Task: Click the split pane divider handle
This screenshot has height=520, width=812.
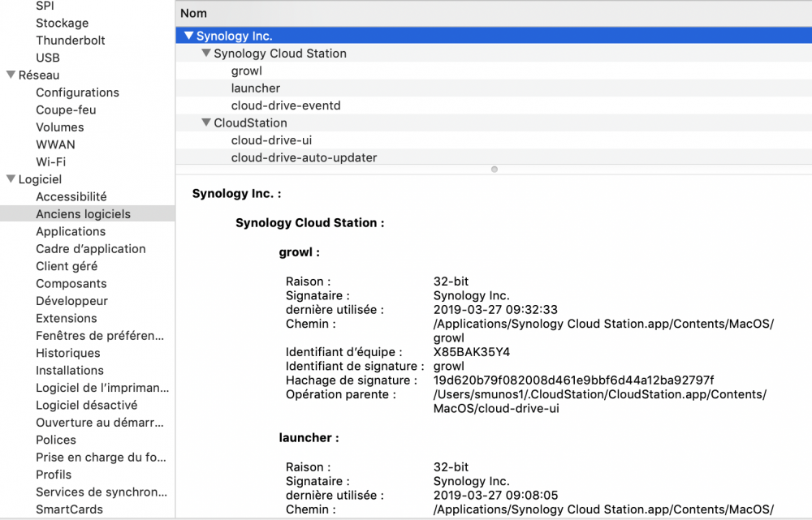Action: [494, 170]
